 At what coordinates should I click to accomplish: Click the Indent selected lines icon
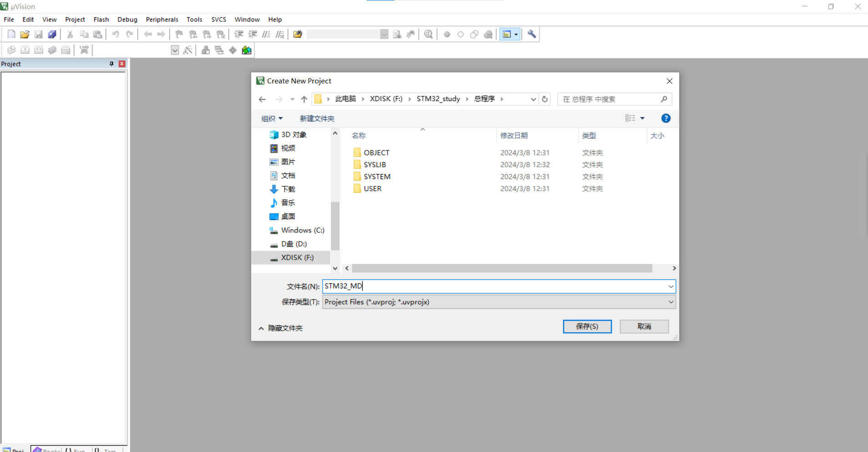tap(239, 34)
